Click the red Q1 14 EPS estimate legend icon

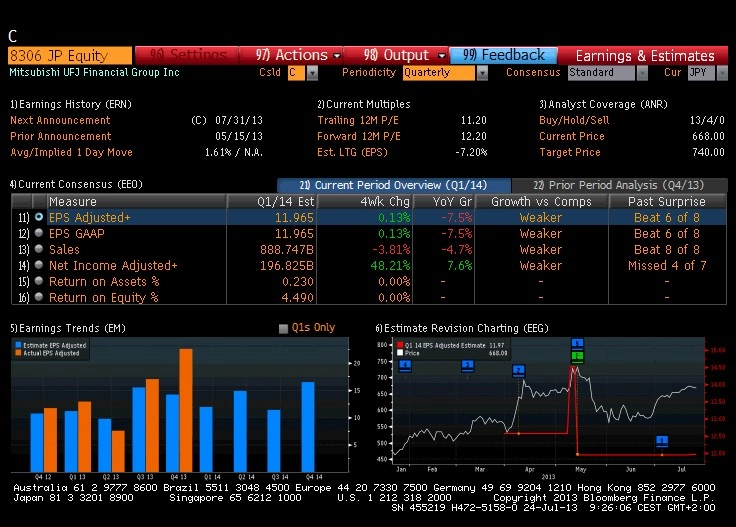pos(400,345)
